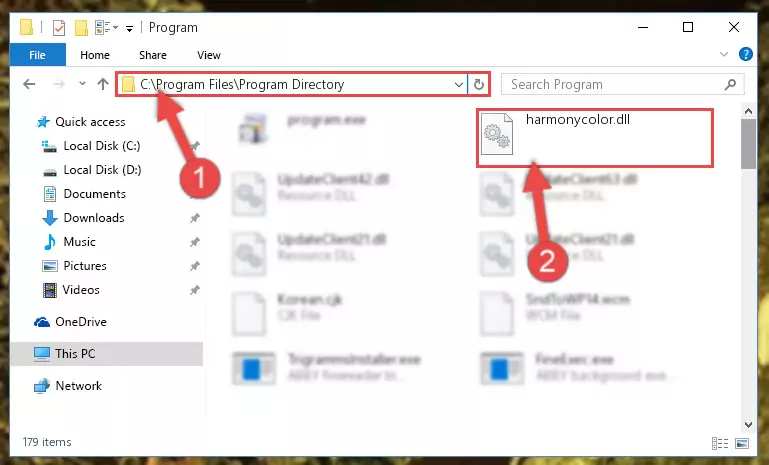
Task: Open Videos in the sidebar
Action: [81, 290]
